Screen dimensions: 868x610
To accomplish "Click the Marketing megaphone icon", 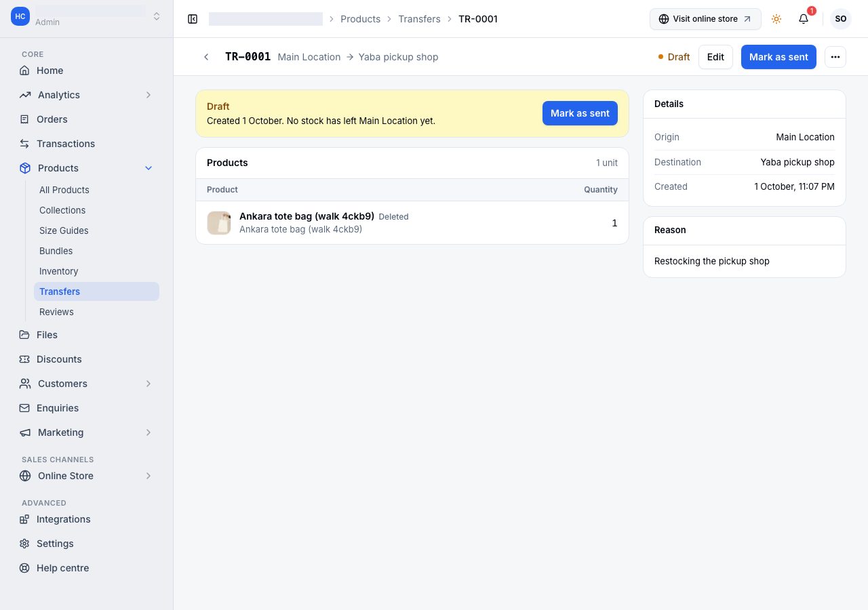I will 25,432.
